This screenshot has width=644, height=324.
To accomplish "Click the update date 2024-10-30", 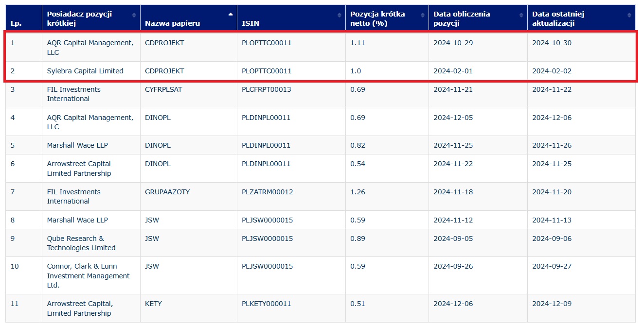I will [552, 43].
